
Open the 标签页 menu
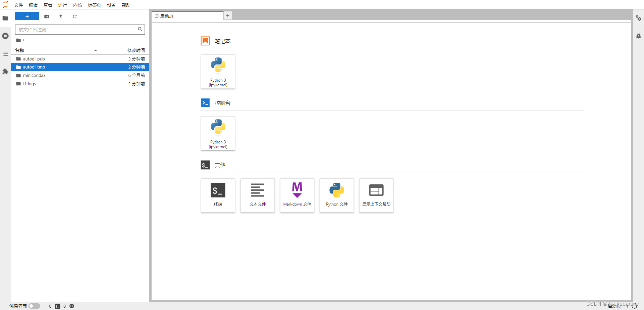coord(94,5)
